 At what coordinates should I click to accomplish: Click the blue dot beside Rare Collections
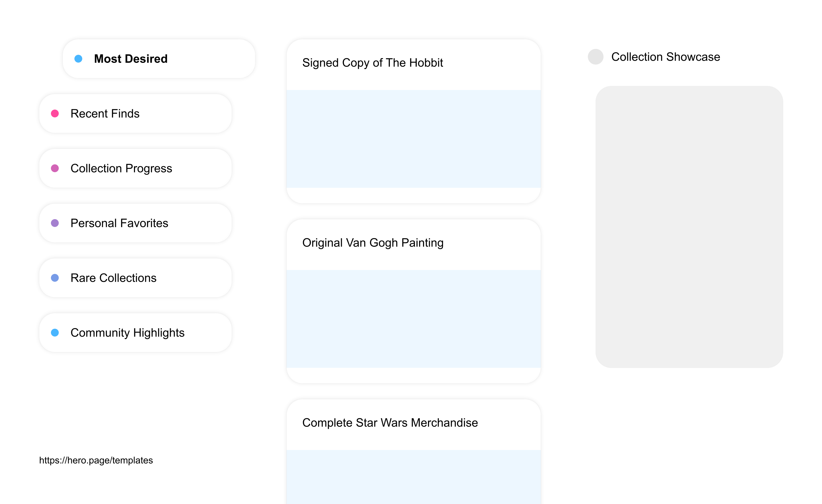pyautogui.click(x=55, y=278)
